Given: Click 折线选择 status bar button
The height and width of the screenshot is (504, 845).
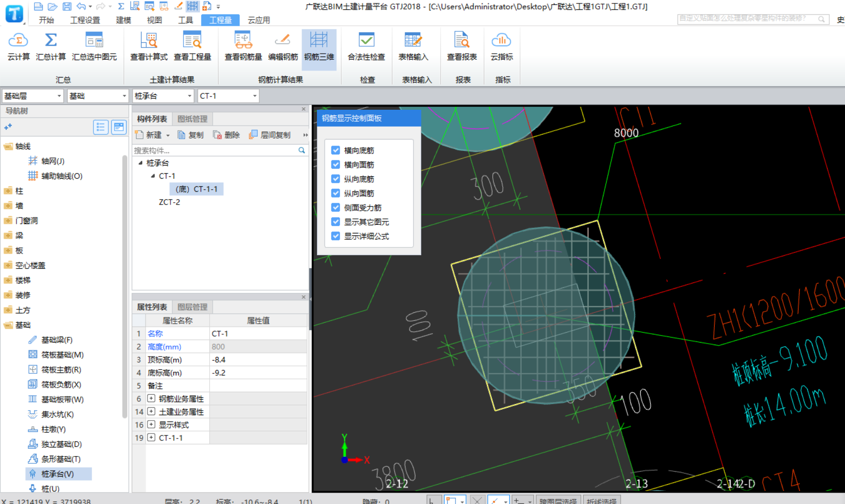Looking at the screenshot, I should coord(602,500).
